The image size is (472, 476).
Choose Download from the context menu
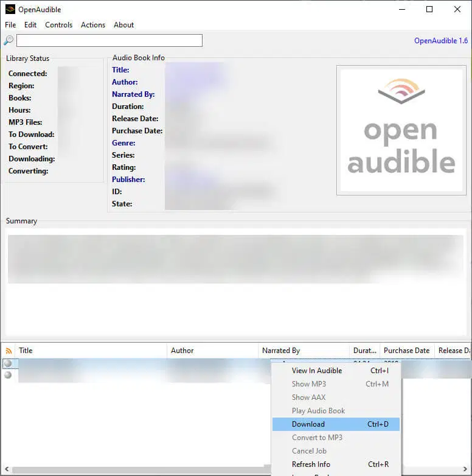point(308,424)
